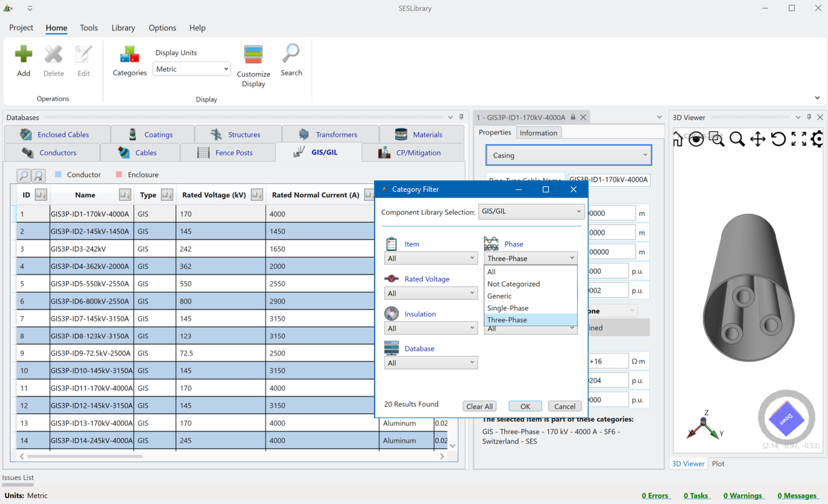Open the 0 Warnings link

(x=743, y=495)
